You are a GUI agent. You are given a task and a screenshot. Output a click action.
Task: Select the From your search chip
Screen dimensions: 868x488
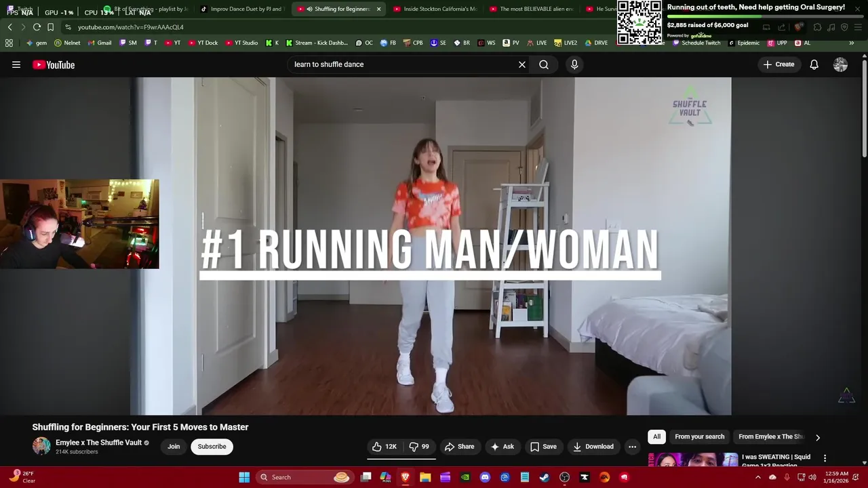(699, 436)
